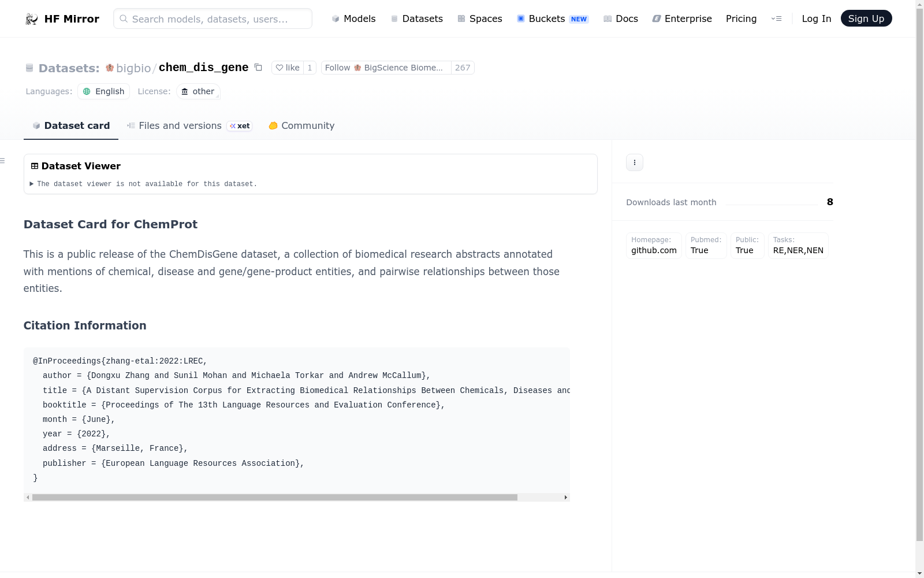Focus the search models, datasets, users field
924x578 pixels.
(x=213, y=18)
